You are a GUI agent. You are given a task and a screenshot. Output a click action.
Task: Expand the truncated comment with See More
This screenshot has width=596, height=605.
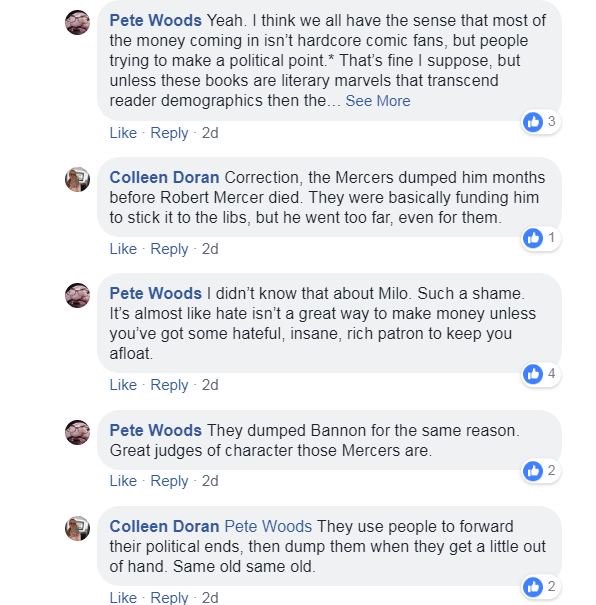[x=378, y=101]
